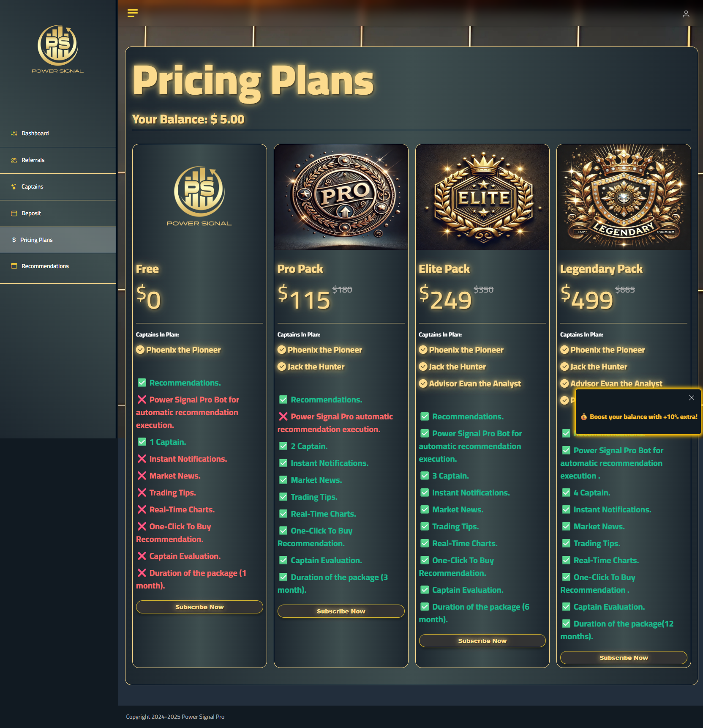Go to the Captains page

pos(32,187)
